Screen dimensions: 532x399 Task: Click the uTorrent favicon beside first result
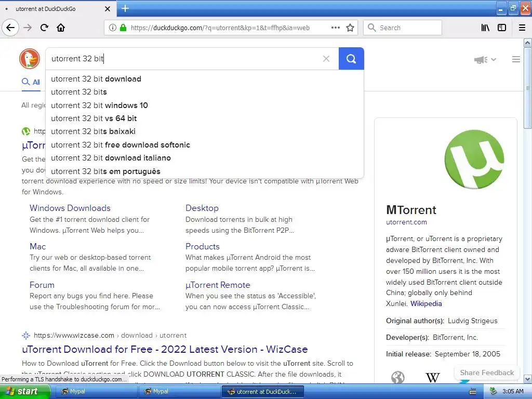(26, 131)
